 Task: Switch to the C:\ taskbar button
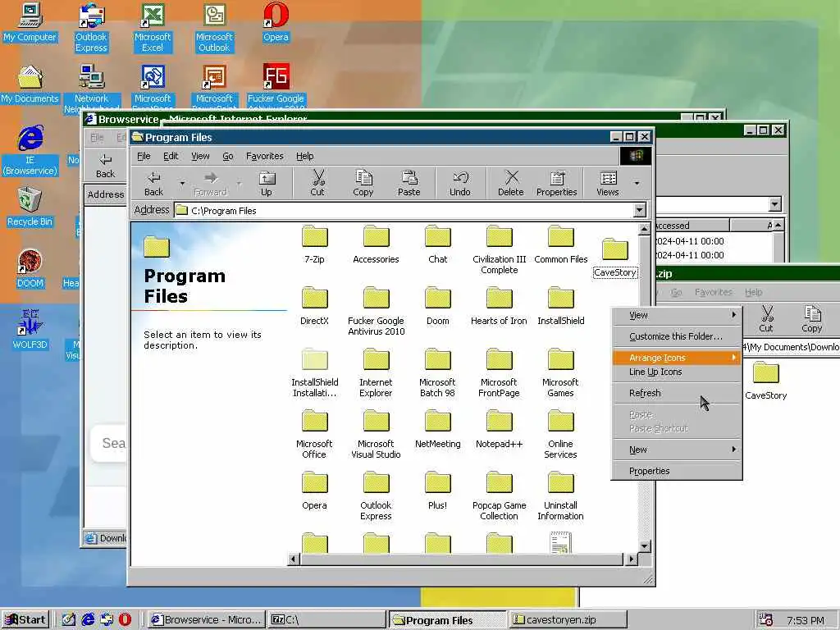tap(326, 620)
